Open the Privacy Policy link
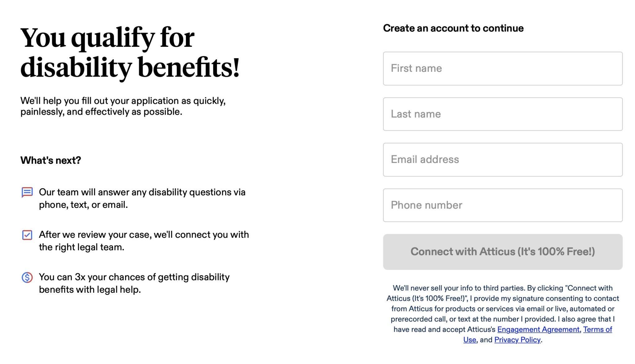 tap(517, 340)
